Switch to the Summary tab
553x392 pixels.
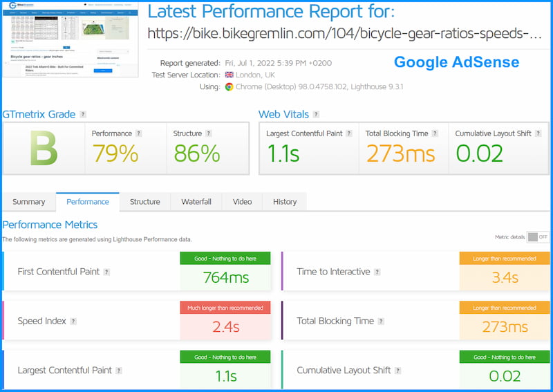(29, 202)
